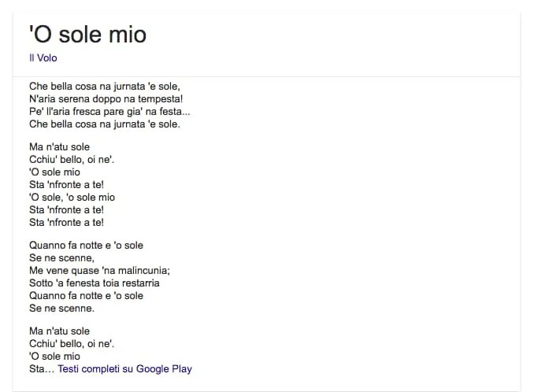Click the large 'O sole mio title heading
556x392 pixels.
pyautogui.click(x=87, y=35)
